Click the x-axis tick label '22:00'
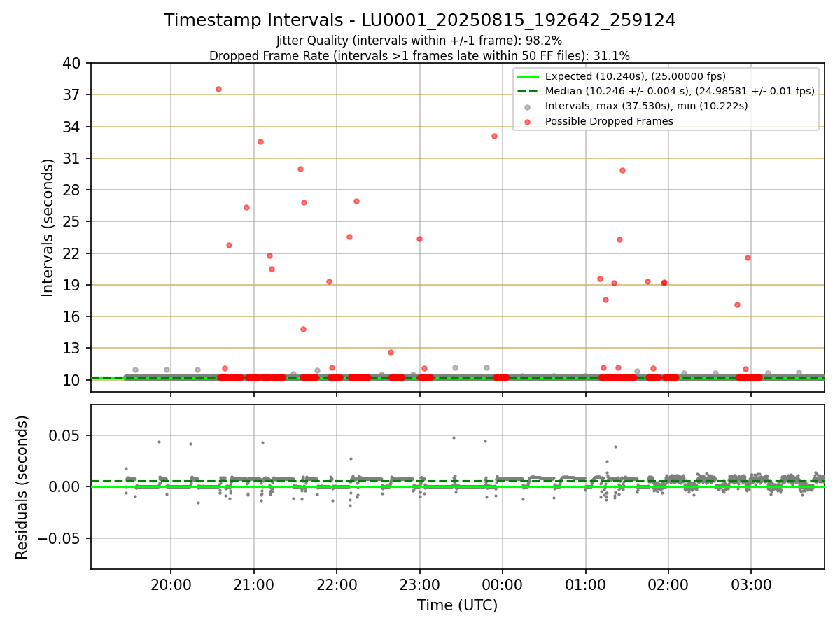Viewport: 840px width, 630px height. (x=337, y=584)
